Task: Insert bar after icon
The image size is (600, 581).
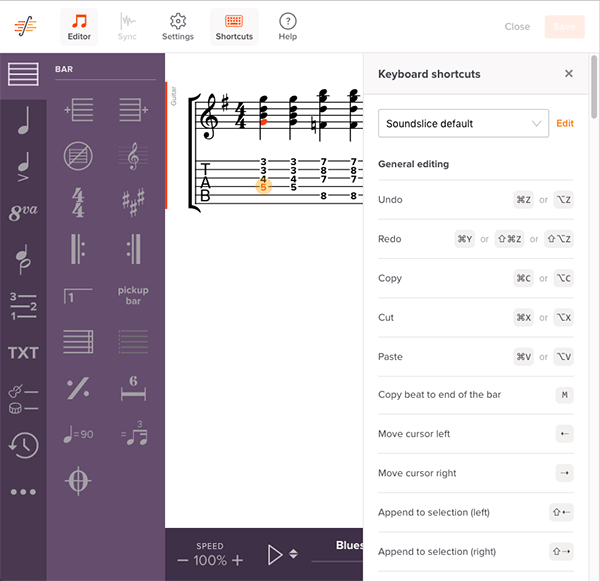Action: pos(133,110)
